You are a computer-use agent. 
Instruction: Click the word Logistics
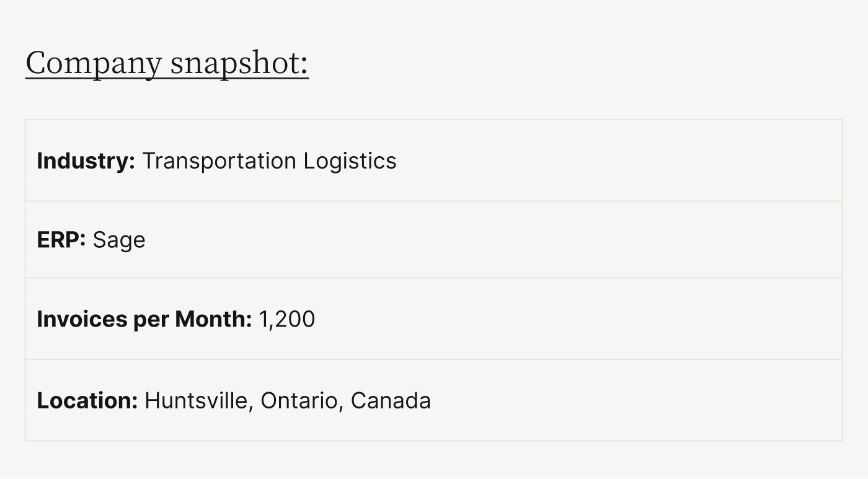click(350, 161)
